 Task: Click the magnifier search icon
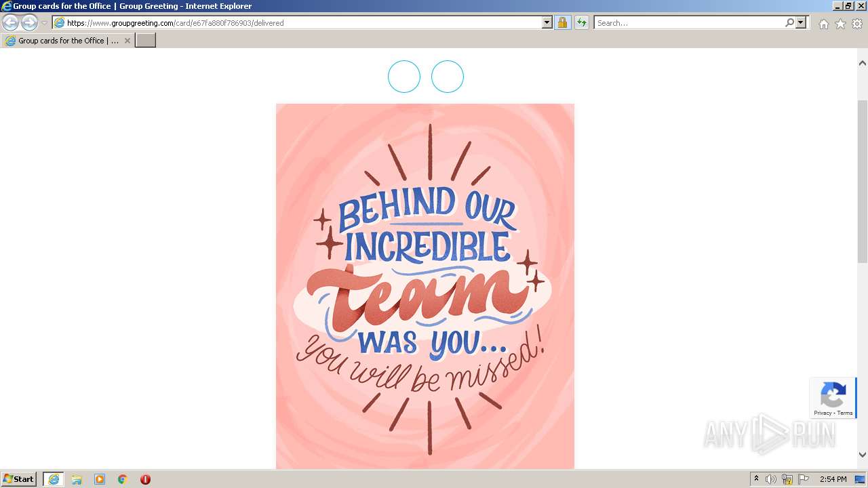click(789, 23)
